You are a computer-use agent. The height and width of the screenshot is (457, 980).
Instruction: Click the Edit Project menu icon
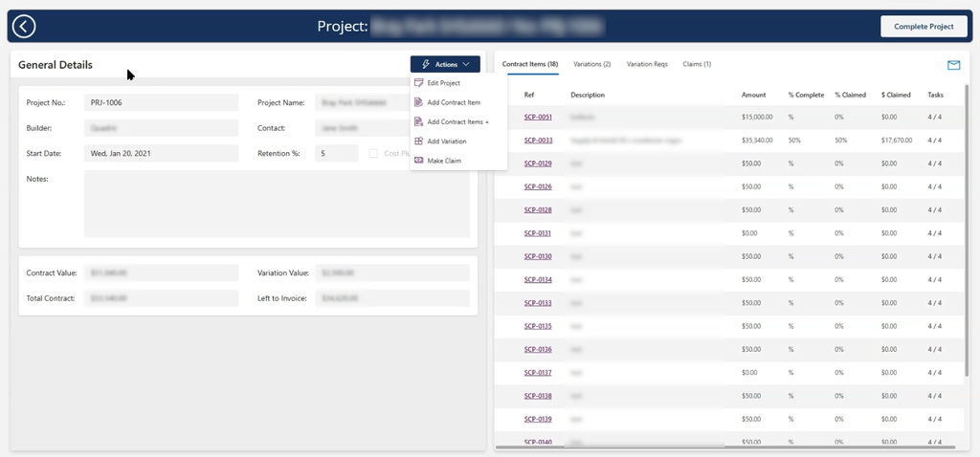coord(419,83)
